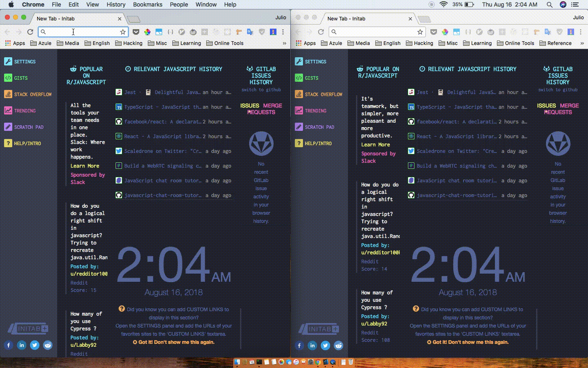Open the File menu
The height and width of the screenshot is (368, 588).
56,4
